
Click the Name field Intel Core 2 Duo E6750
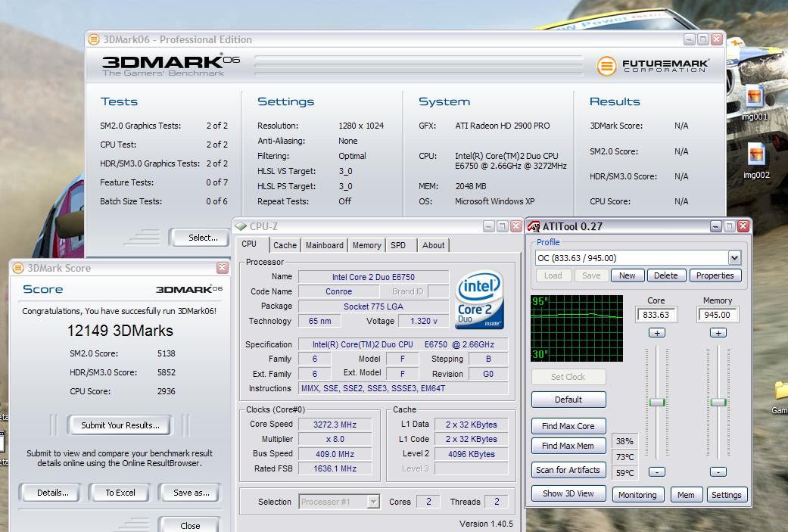pos(373,277)
